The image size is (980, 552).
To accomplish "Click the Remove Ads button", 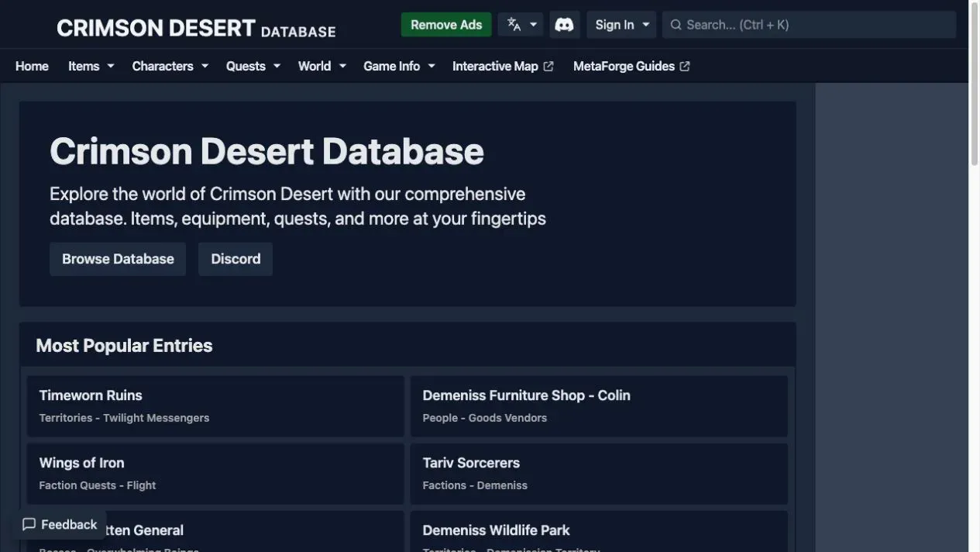I will [446, 25].
